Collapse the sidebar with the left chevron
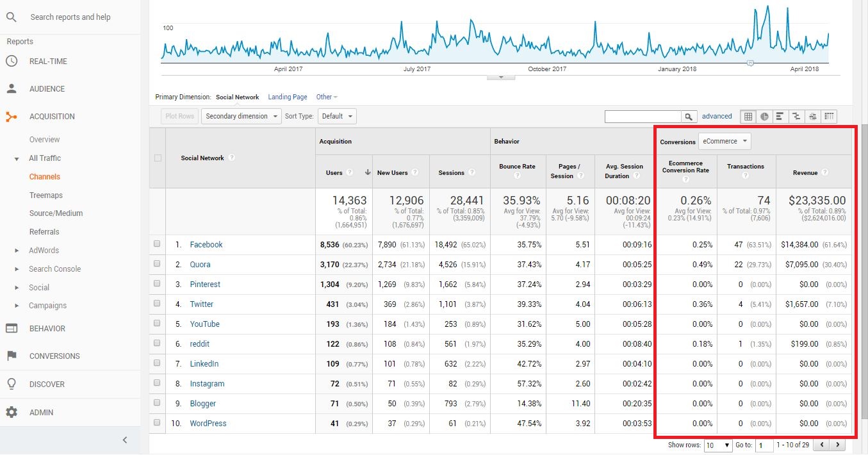The image size is (868, 455). click(x=125, y=440)
